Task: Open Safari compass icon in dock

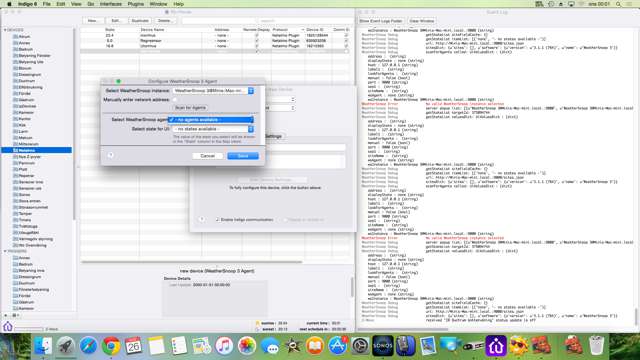Action: [x=88, y=346]
